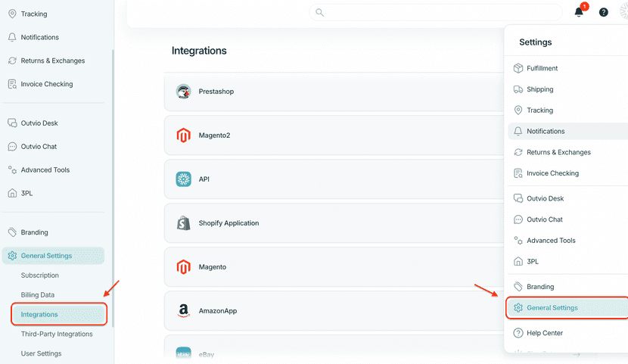Go to Billing Data settings
The height and width of the screenshot is (364, 628).
point(38,295)
